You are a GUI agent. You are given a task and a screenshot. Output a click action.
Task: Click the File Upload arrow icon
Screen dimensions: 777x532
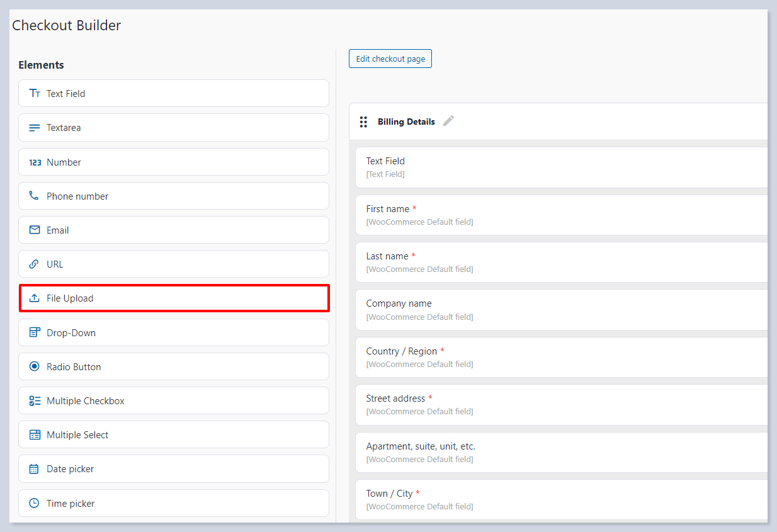coord(35,298)
